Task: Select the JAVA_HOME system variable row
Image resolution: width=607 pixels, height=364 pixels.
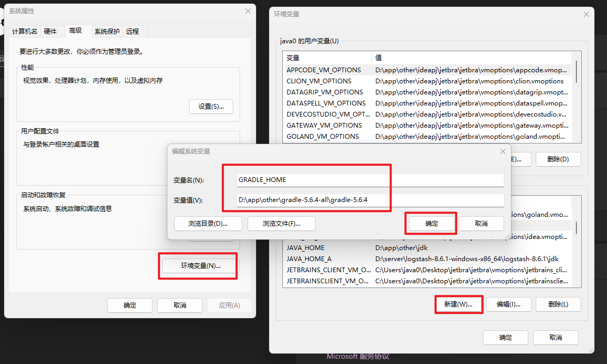Action: pyautogui.click(x=327, y=248)
